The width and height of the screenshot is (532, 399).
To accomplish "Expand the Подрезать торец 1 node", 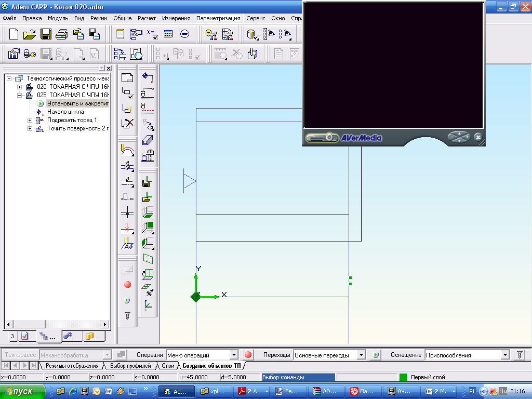I will click(x=30, y=120).
